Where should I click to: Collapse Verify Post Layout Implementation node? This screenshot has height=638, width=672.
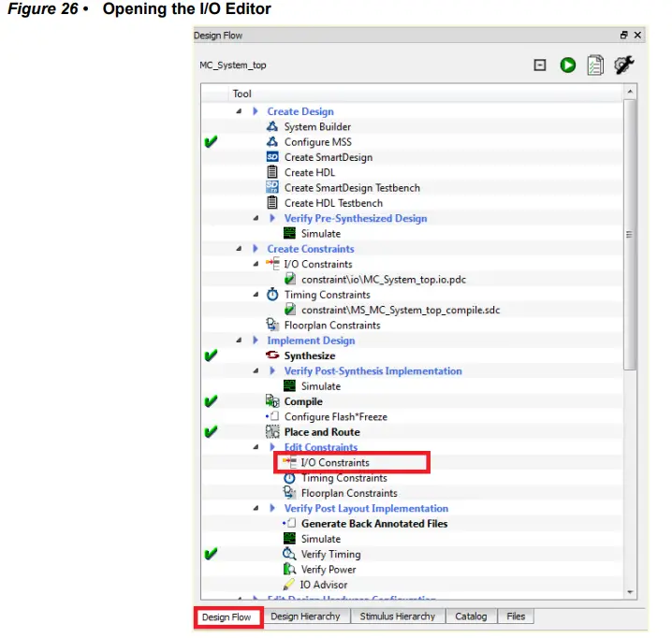[256, 508]
